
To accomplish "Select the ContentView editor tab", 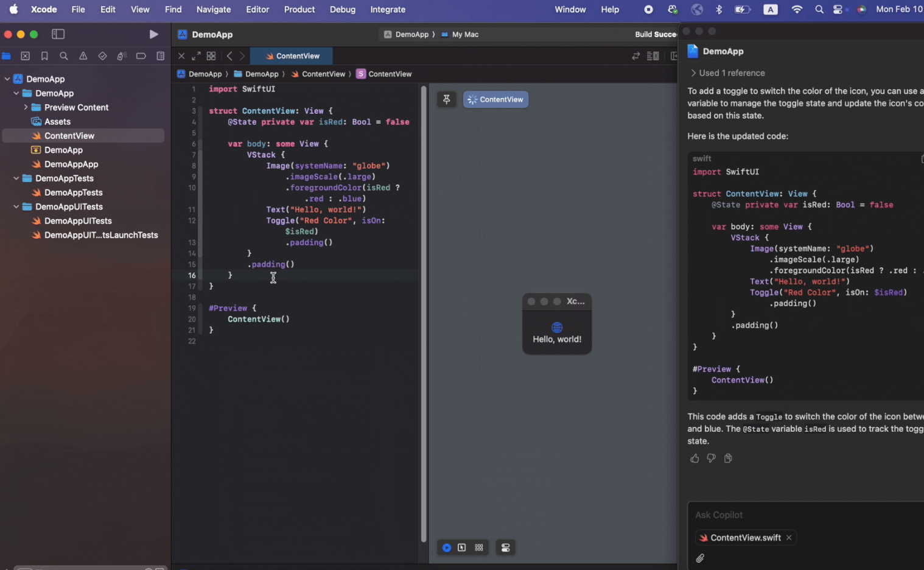I will (x=292, y=56).
